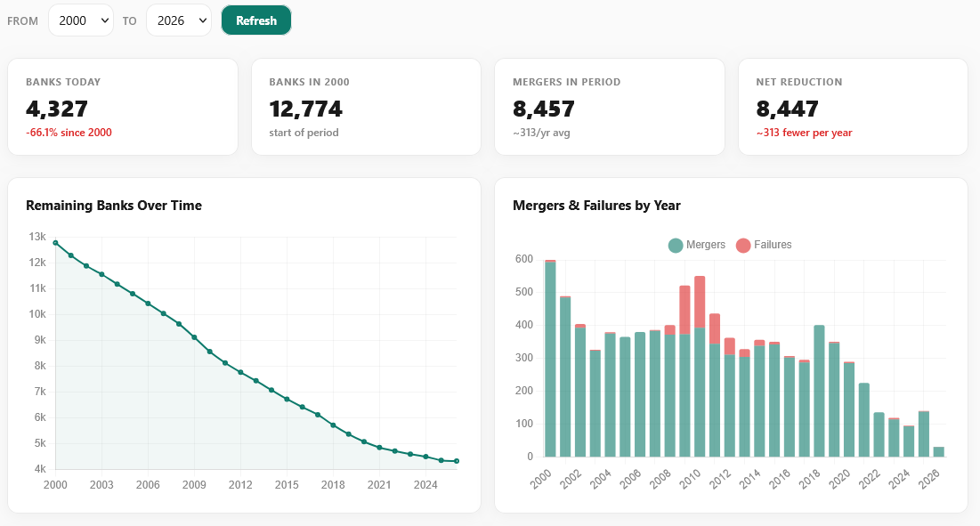
Task: Click the 2000 data point on line chart
Action: click(55, 241)
